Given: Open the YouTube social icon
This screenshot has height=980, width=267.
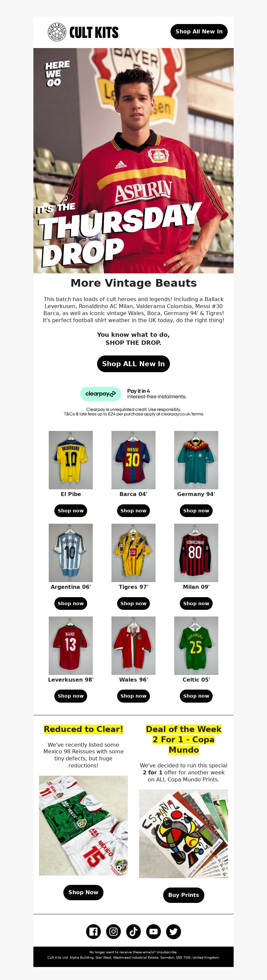Looking at the screenshot, I should pyautogui.click(x=153, y=931).
